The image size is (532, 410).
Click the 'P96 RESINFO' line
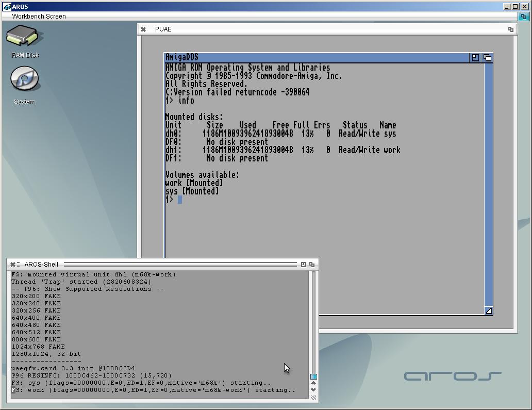coord(92,375)
